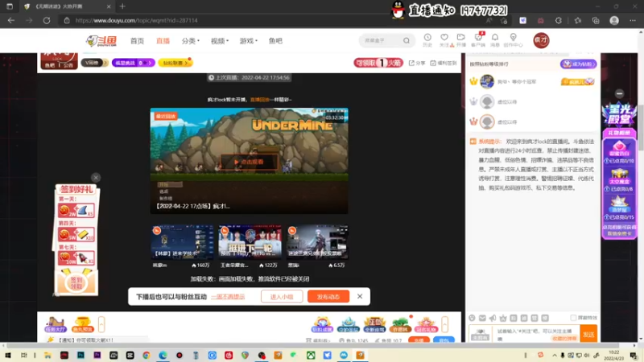Image resolution: width=644 pixels, height=362 pixels.
Task: Open the purple 星星挑战 arrow pill
Action: point(133,63)
